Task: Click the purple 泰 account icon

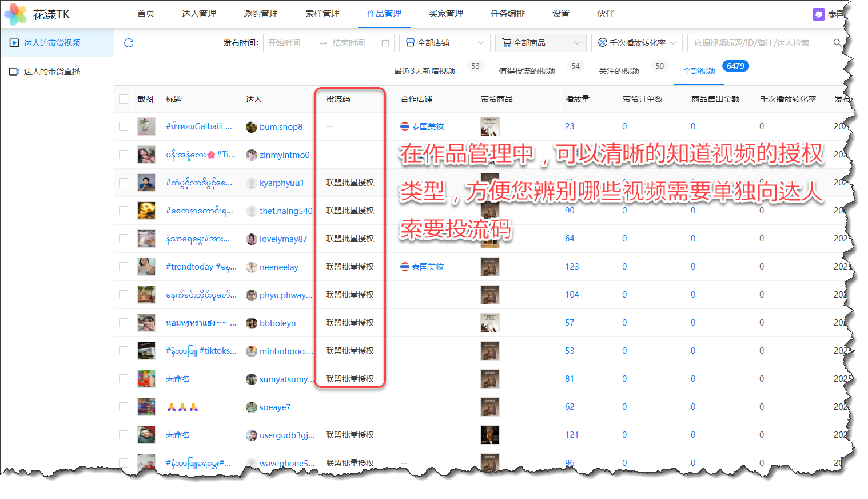Action: [818, 14]
